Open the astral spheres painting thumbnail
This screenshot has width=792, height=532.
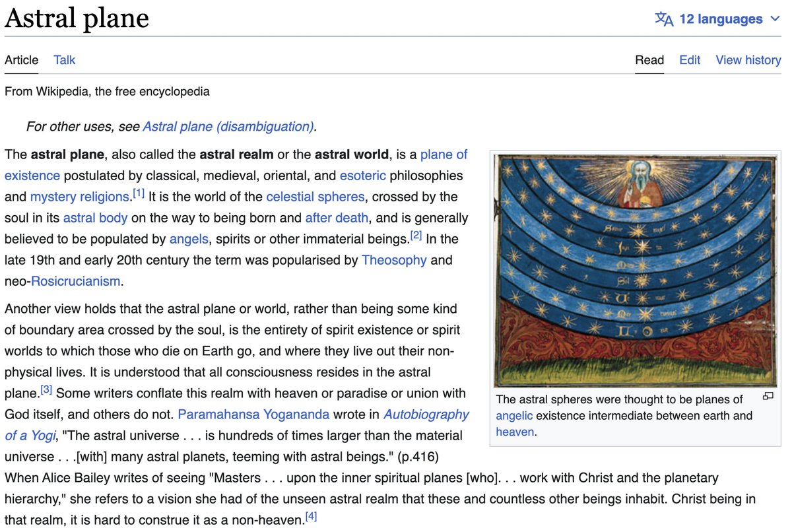tap(636, 271)
